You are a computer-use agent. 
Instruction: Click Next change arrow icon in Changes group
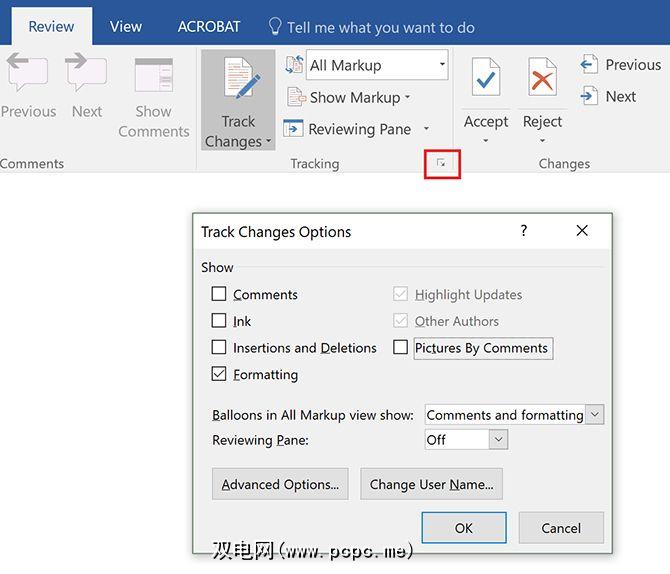(589, 96)
